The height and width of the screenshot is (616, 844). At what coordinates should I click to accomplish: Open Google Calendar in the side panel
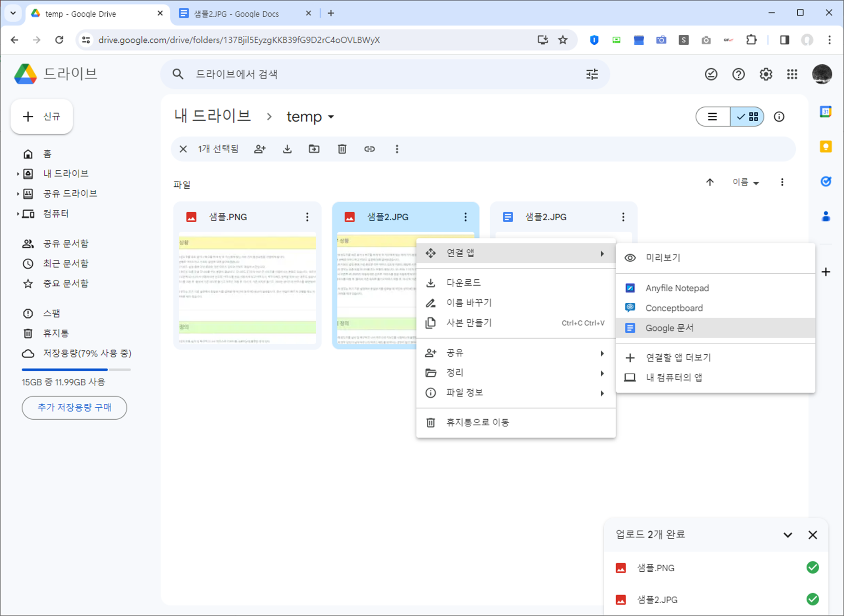825,112
